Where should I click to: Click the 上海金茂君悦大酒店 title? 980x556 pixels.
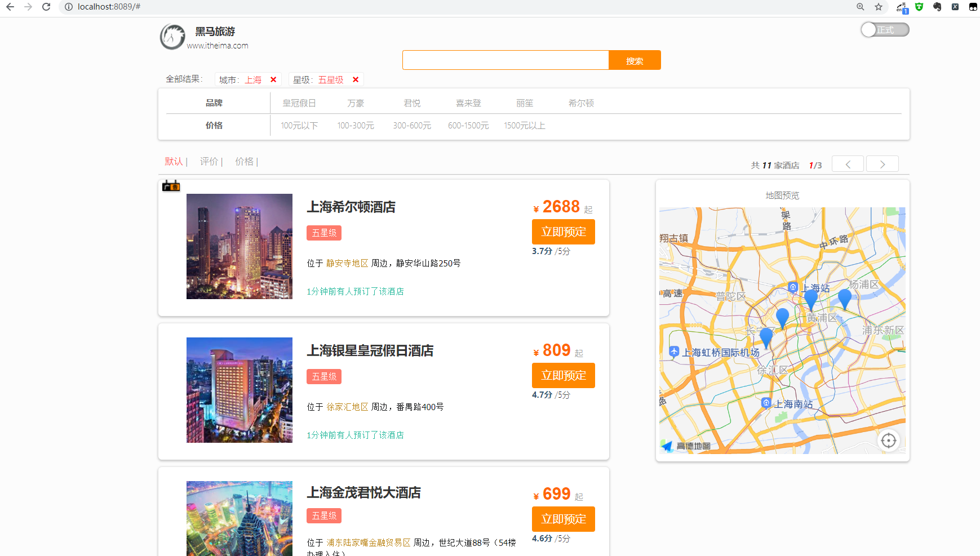[364, 492]
